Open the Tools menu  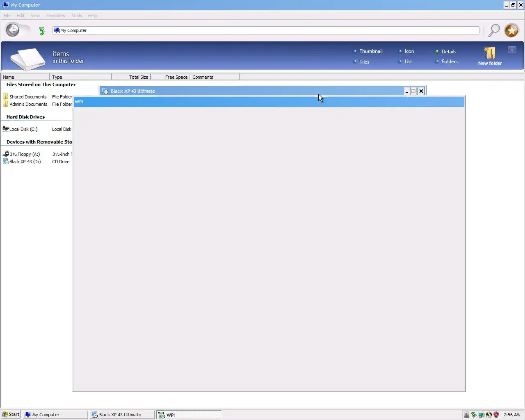[76, 16]
